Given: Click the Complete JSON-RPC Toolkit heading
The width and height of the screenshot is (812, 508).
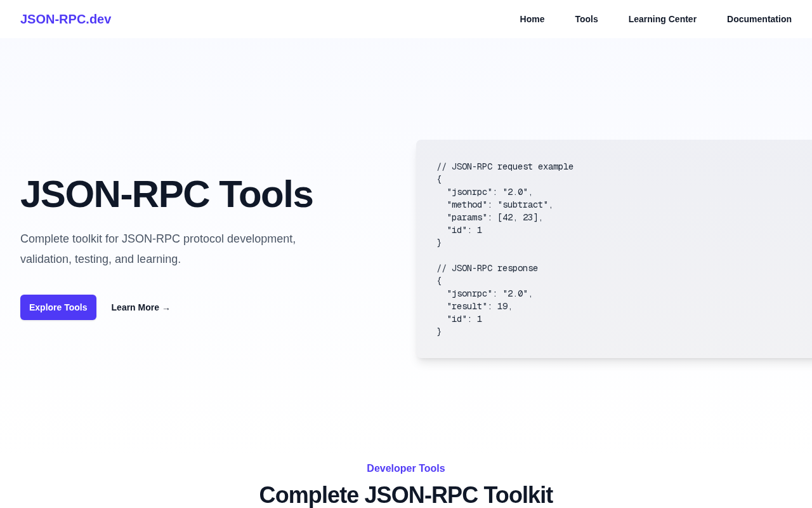Looking at the screenshot, I should [406, 495].
